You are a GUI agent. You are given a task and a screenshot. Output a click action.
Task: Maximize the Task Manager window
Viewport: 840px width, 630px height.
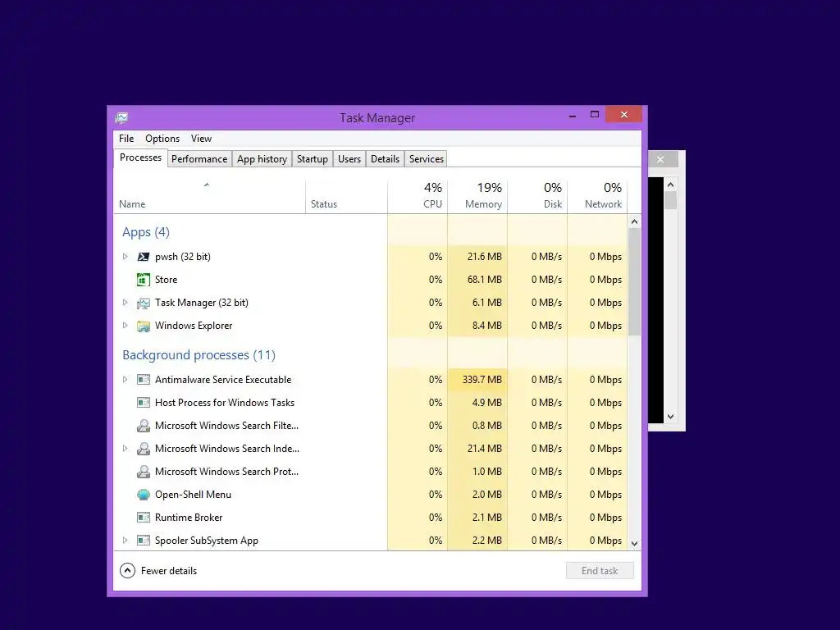[595, 115]
